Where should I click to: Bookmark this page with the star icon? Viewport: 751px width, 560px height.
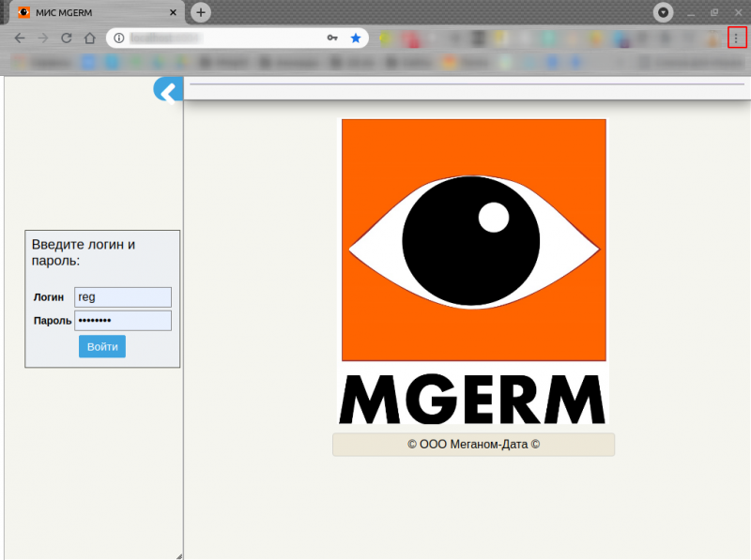pos(356,38)
